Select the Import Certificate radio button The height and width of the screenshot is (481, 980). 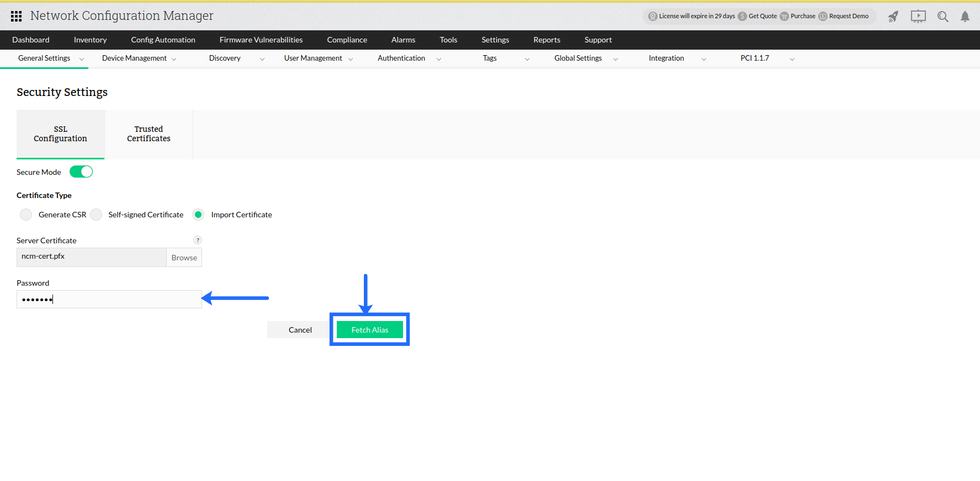198,215
